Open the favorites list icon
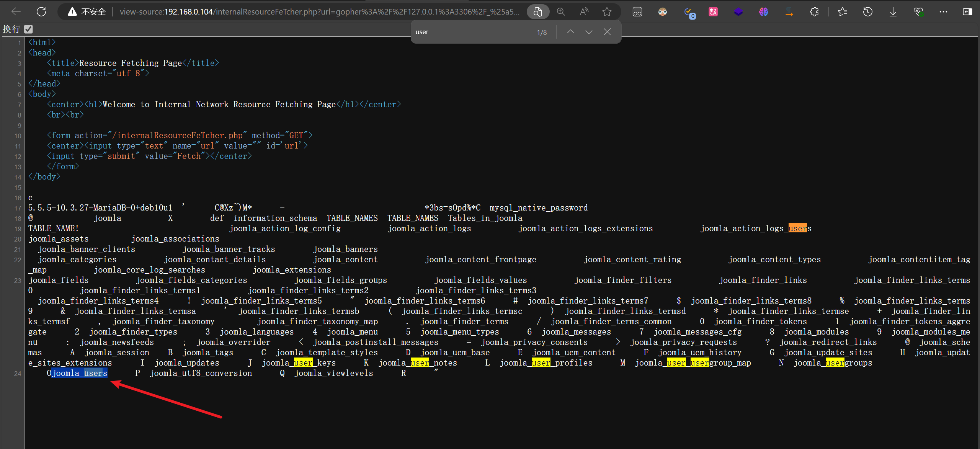980x449 pixels. [843, 12]
